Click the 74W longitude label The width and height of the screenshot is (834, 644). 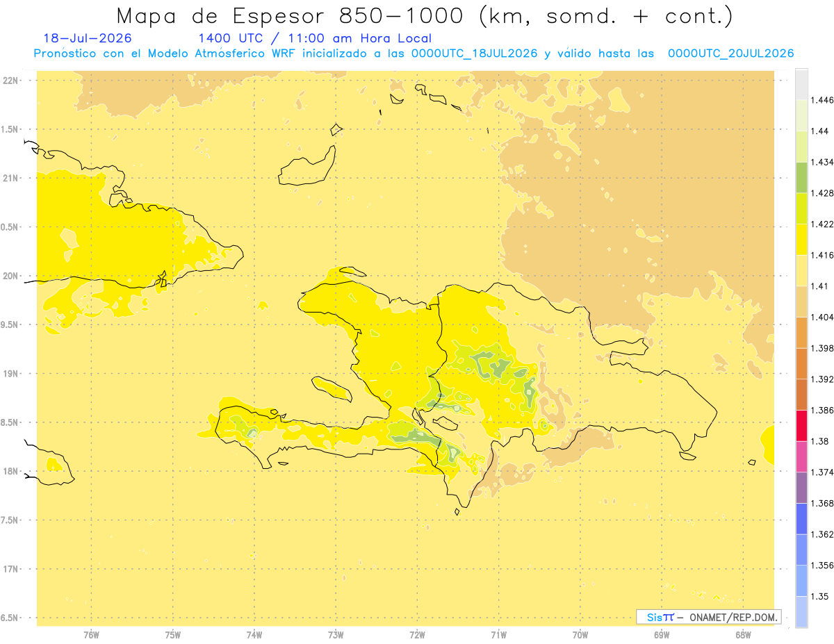pyautogui.click(x=254, y=634)
